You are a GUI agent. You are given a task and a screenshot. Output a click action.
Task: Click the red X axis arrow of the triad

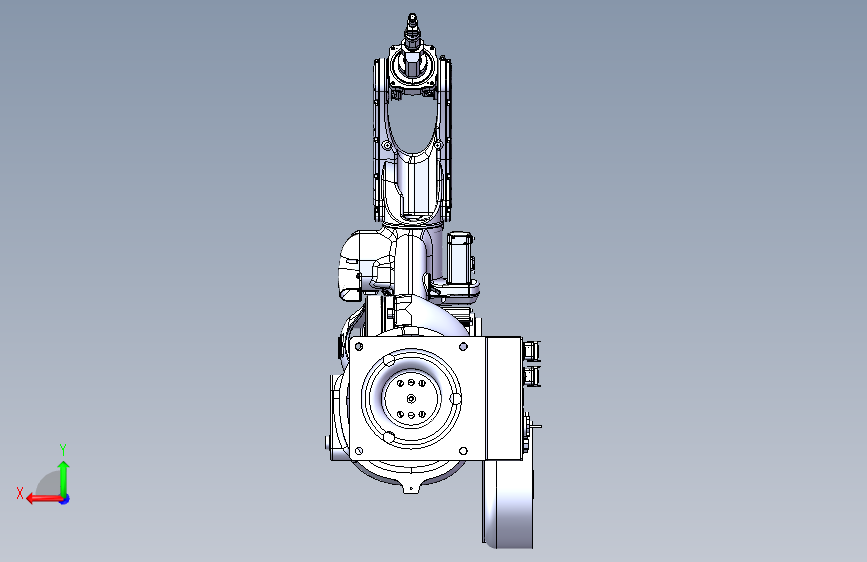click(x=43, y=499)
